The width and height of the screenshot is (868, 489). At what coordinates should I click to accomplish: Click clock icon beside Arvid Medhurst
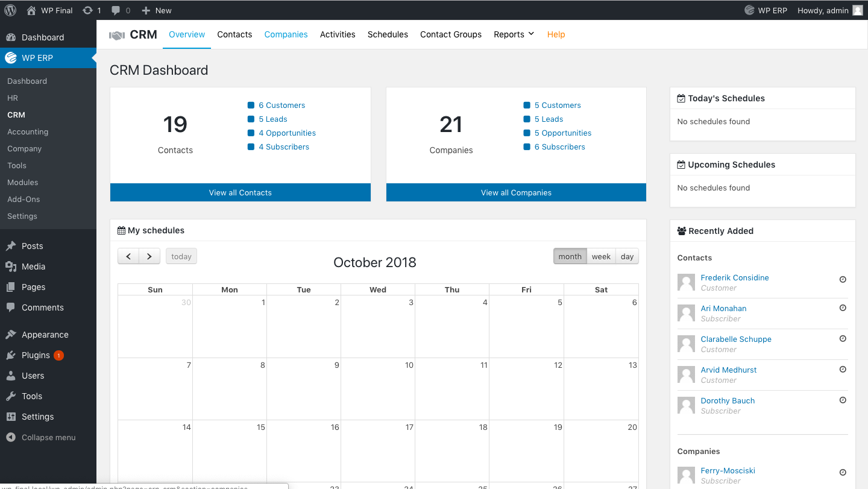point(843,369)
